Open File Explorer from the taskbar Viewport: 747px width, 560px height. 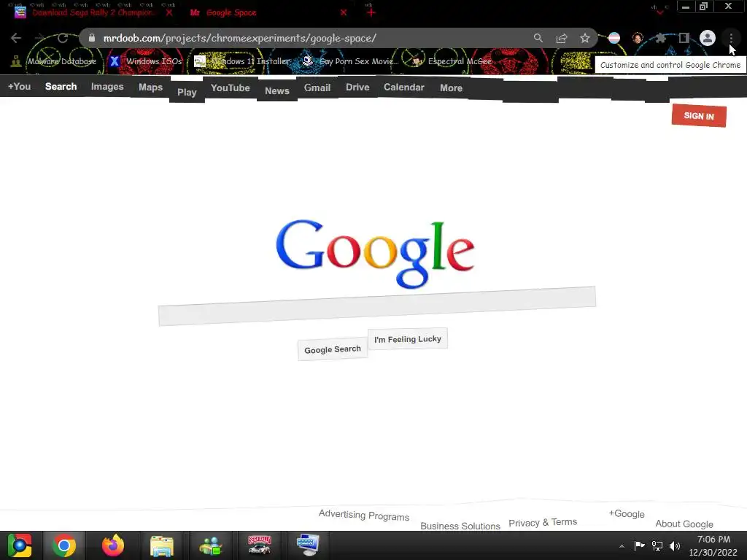click(x=162, y=545)
